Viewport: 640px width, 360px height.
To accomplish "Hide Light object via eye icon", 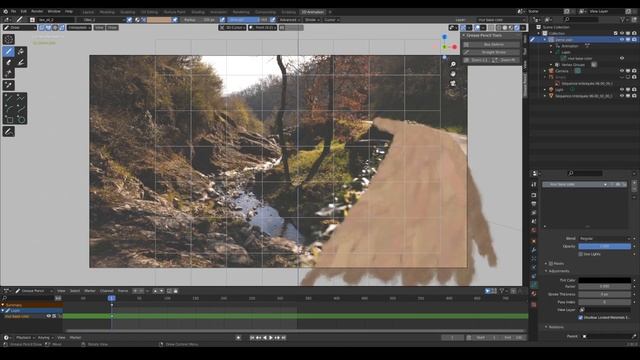I will [622, 89].
